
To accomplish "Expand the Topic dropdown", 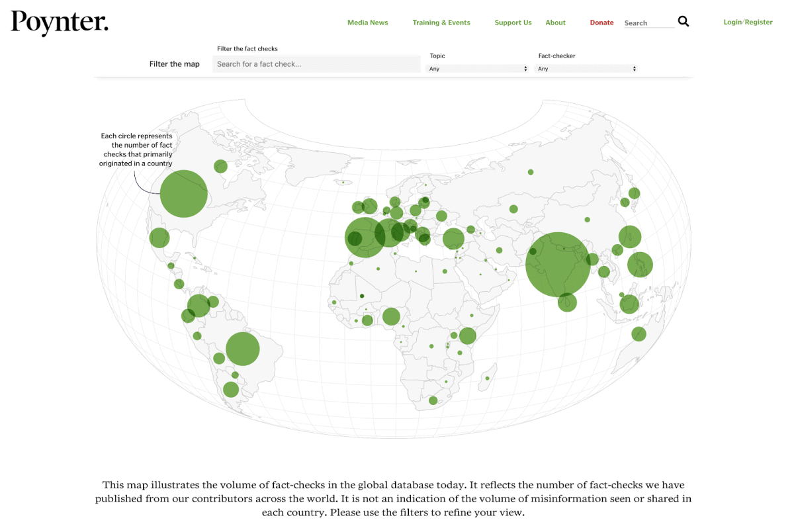I will point(477,69).
